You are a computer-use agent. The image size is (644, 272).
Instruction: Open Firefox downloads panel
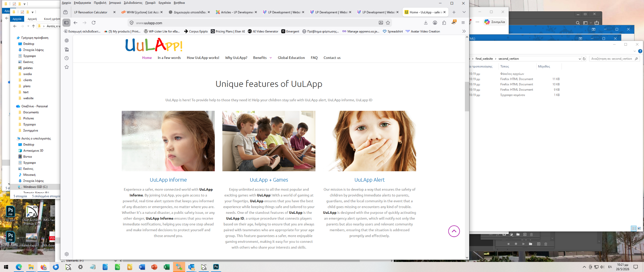[425, 23]
